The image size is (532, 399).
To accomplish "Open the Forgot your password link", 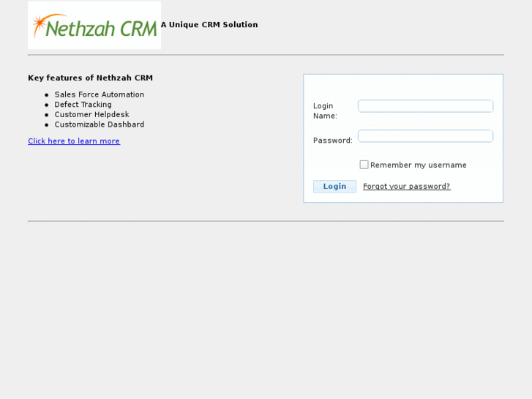I will [x=406, y=187].
